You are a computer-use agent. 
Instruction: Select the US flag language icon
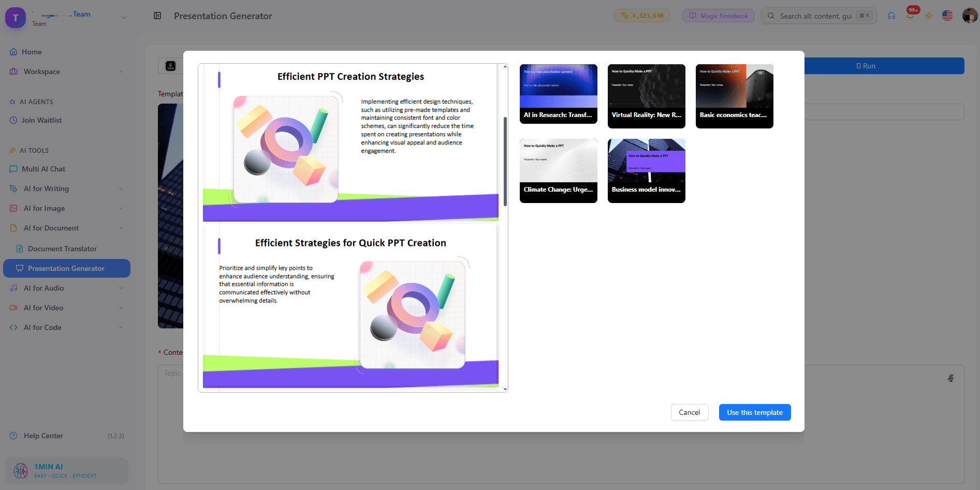[947, 16]
